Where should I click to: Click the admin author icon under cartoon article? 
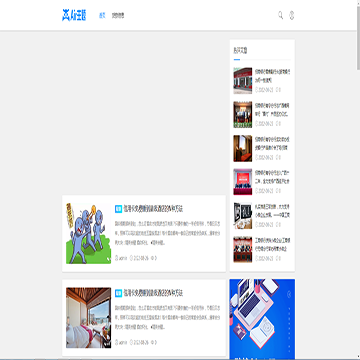tap(117, 258)
